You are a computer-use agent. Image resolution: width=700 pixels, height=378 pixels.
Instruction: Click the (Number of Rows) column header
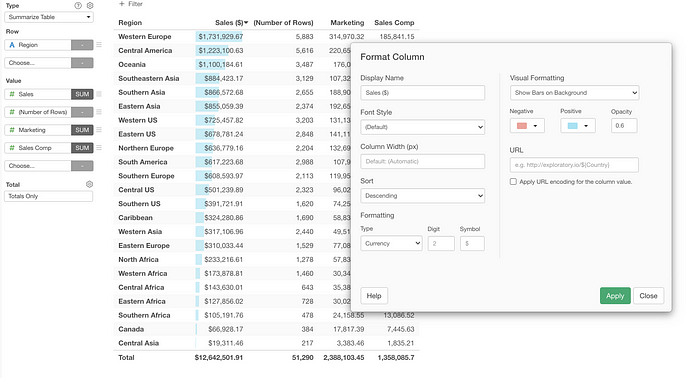click(283, 23)
